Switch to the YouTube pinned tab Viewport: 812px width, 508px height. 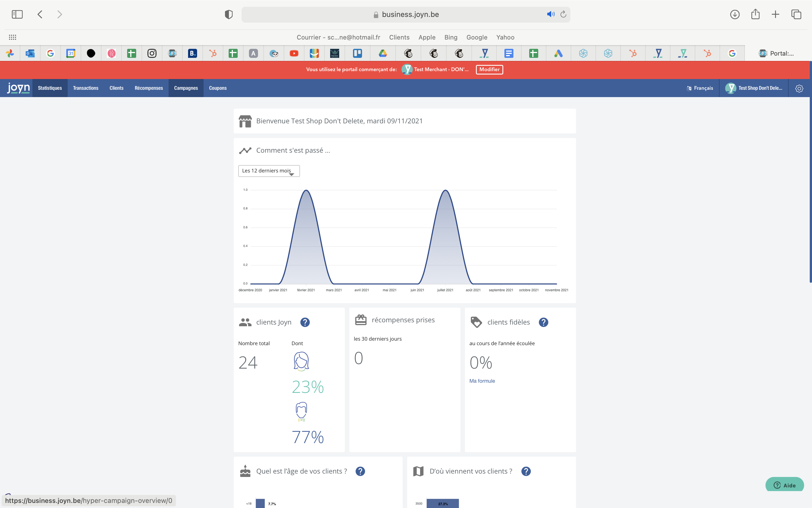click(294, 53)
